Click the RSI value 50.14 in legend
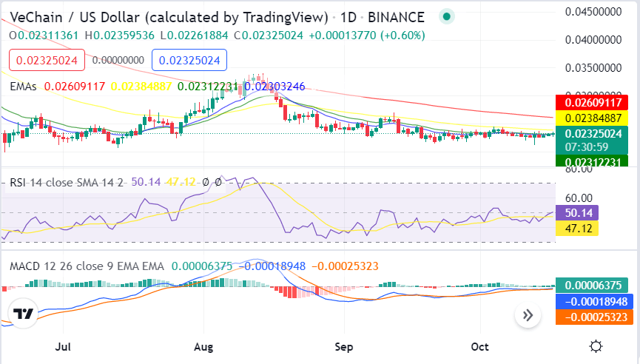Viewport: 640px width, 364px height. 146,182
